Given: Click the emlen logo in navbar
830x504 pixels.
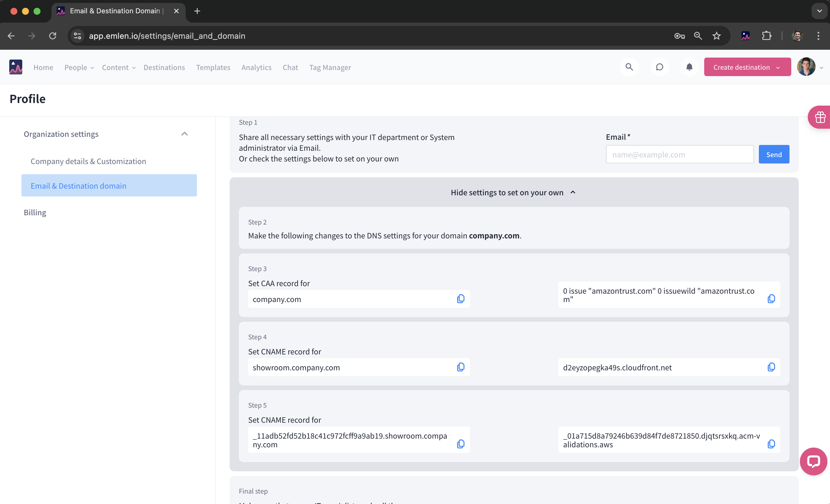Looking at the screenshot, I should [16, 67].
